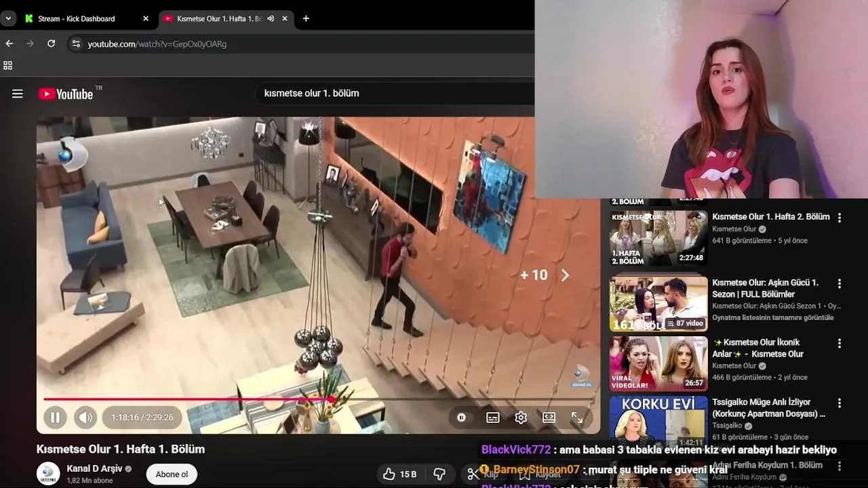Seek on the red video progress bar
This screenshot has height=488, width=868.
pyautogui.click(x=319, y=399)
